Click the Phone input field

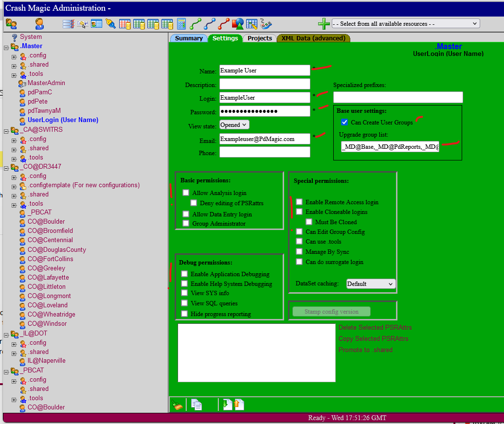(x=265, y=152)
